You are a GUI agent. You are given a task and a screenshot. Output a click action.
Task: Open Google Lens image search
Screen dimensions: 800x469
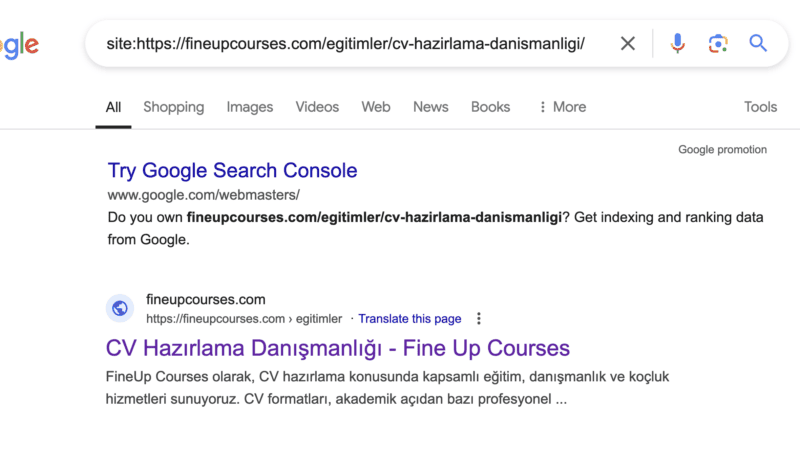pyautogui.click(x=718, y=43)
